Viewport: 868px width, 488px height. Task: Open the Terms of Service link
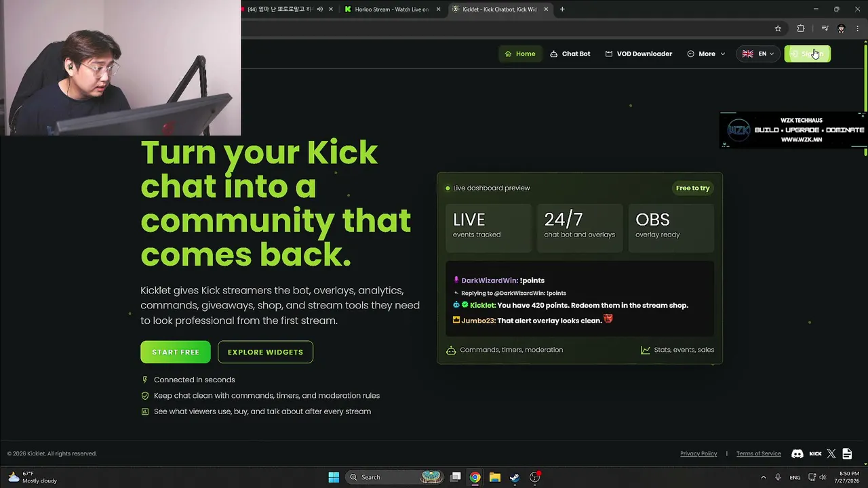pos(759,453)
